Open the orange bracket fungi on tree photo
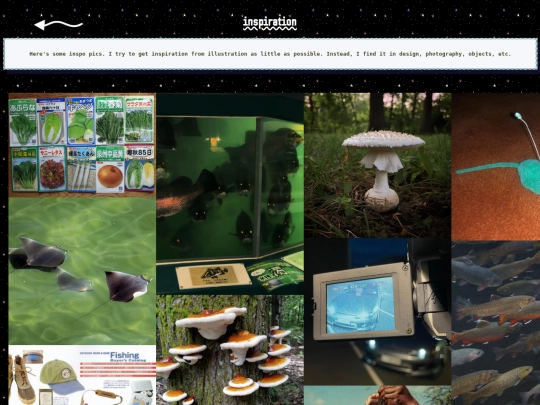The width and height of the screenshot is (540, 405). click(x=230, y=350)
